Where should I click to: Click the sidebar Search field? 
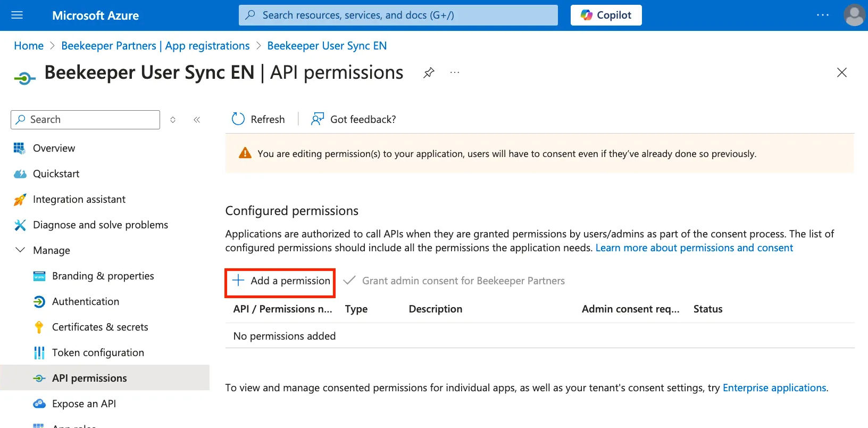pyautogui.click(x=85, y=120)
